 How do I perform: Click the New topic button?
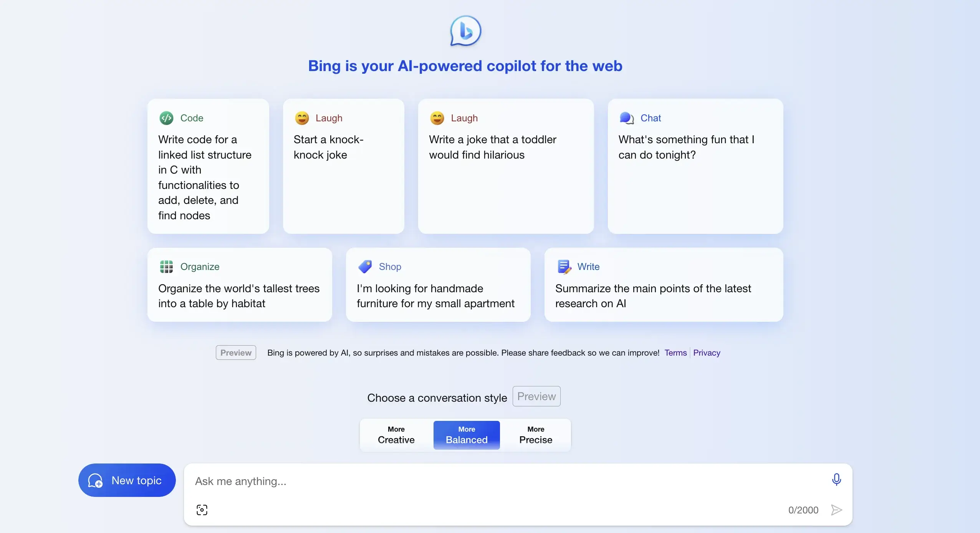coord(127,480)
